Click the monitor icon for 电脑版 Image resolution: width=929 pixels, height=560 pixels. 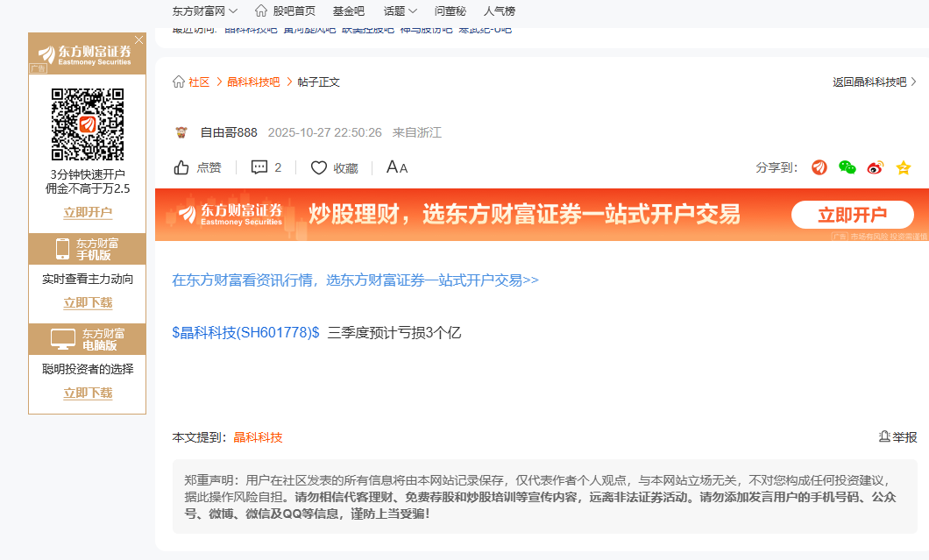point(63,339)
